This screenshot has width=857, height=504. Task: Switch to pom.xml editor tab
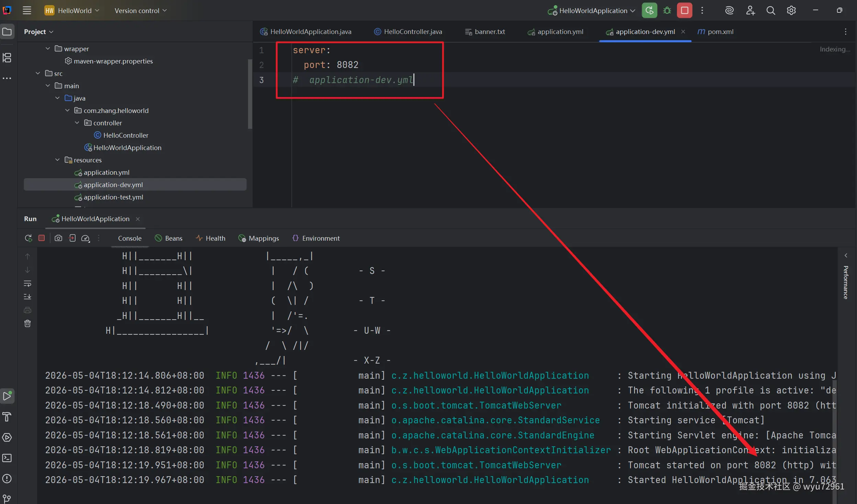[x=715, y=32]
